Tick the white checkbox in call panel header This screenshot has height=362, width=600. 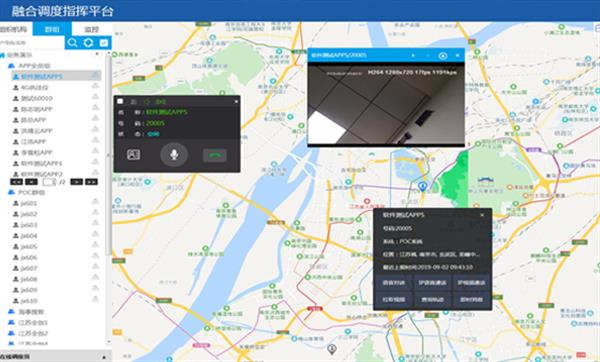pos(120,101)
